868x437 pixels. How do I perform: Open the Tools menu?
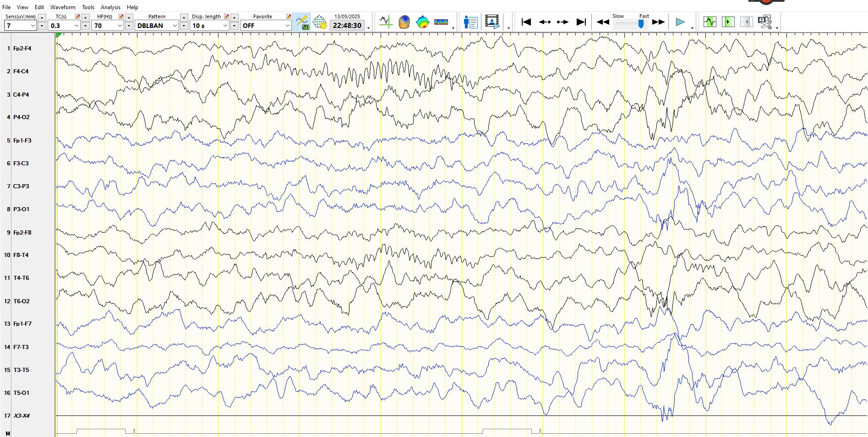point(88,7)
